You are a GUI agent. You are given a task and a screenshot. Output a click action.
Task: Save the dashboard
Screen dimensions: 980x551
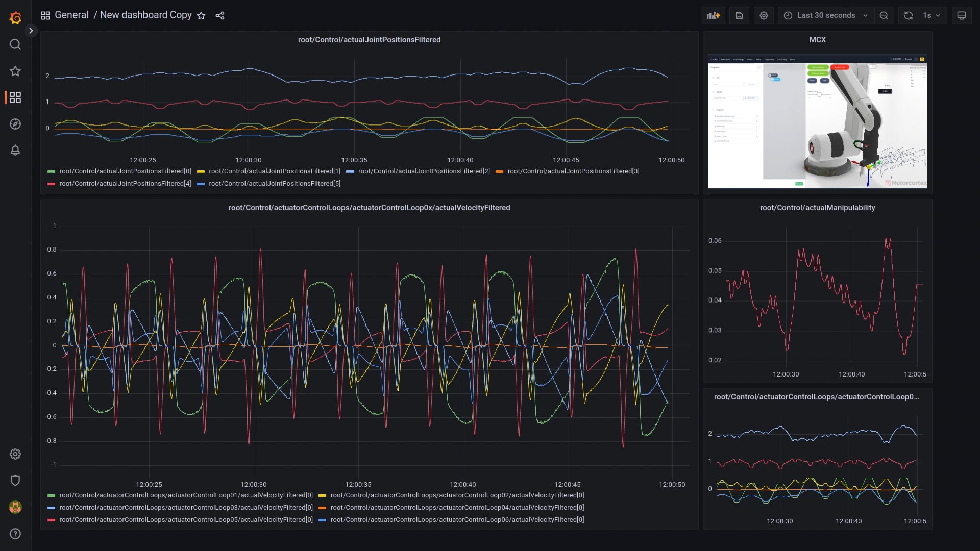click(x=739, y=15)
